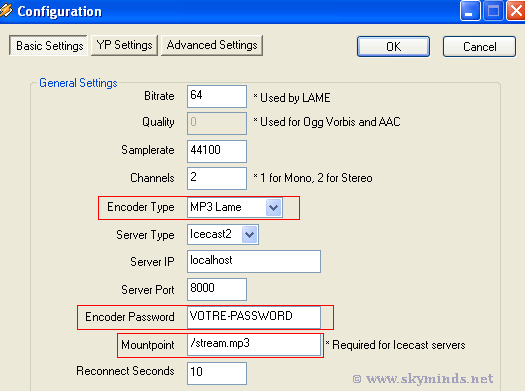
Task: Minimize the Configuration window
Action: 469,11
